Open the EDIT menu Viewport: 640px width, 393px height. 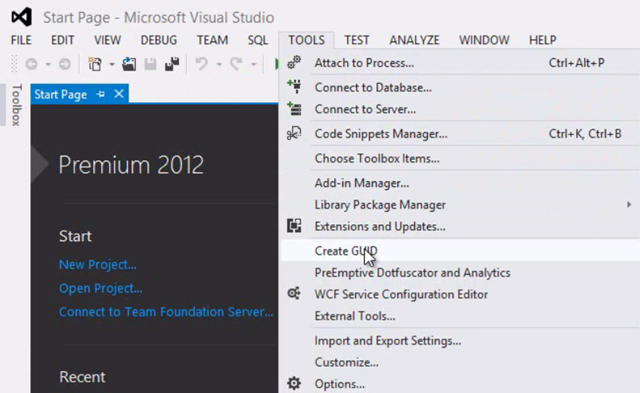point(62,40)
